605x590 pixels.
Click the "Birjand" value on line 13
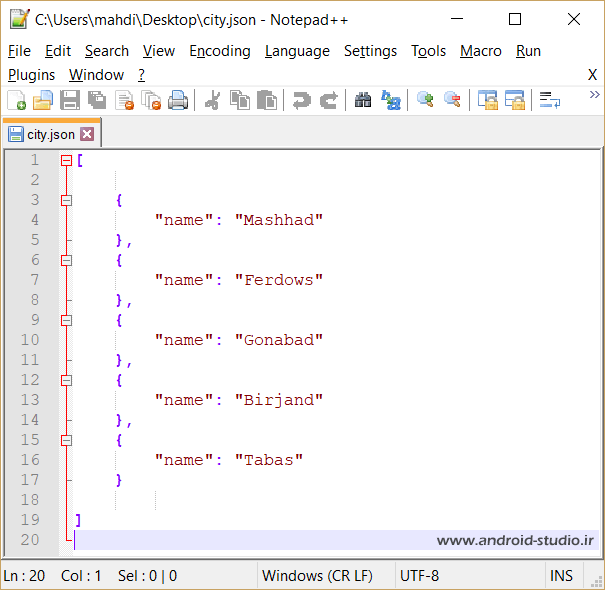279,400
